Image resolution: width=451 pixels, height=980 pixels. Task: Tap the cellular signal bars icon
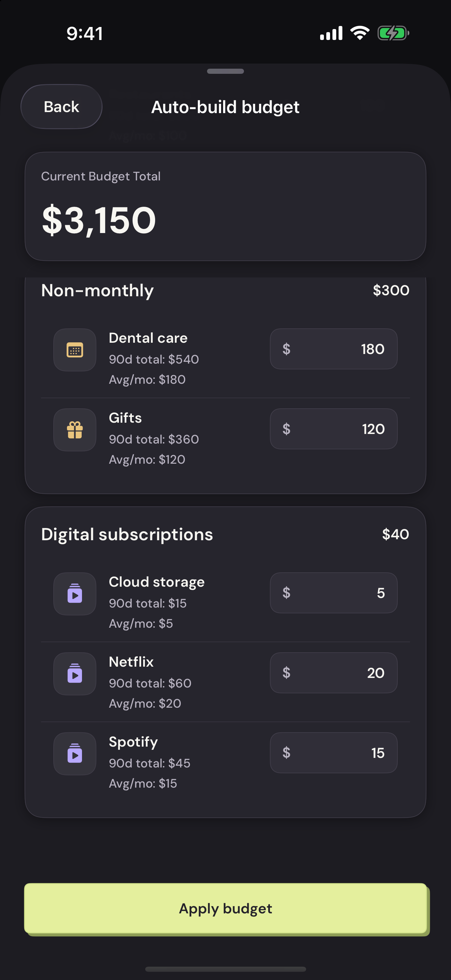click(331, 33)
